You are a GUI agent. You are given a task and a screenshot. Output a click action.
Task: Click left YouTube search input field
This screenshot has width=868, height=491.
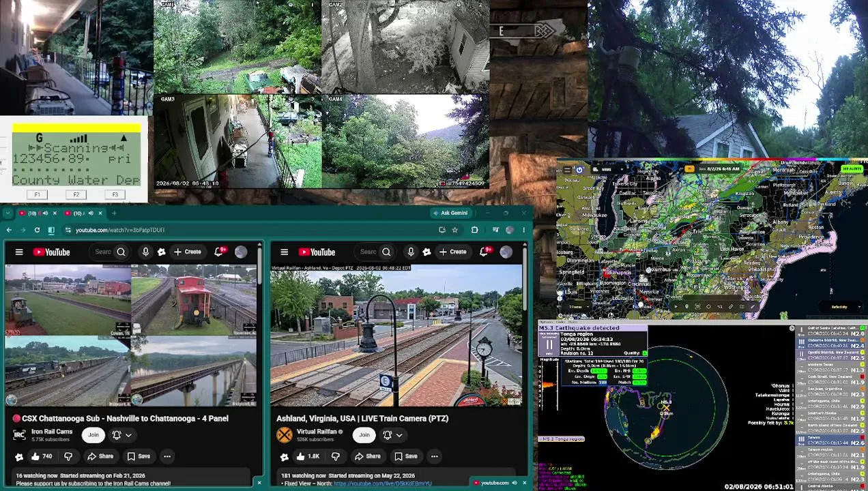[x=103, y=252]
